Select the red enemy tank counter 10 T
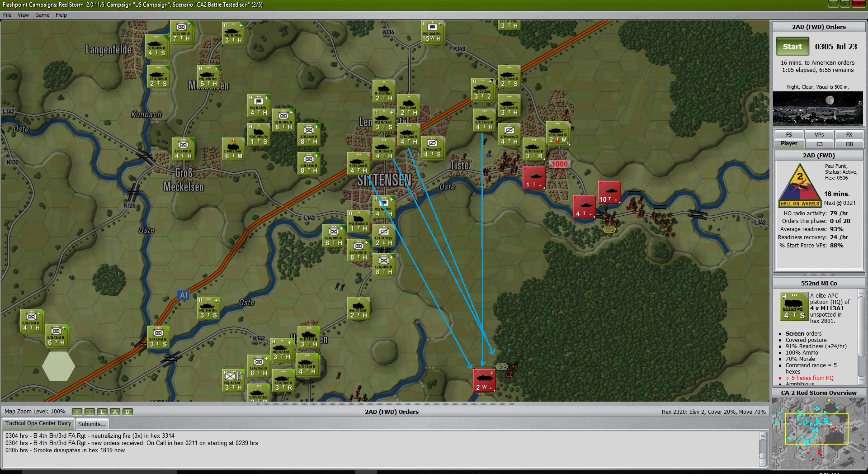Viewport: 868px width, 474px height. click(x=609, y=193)
